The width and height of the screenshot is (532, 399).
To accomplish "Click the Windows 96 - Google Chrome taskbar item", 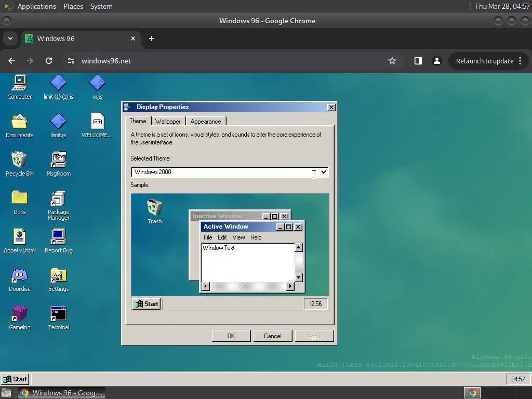I will (x=61, y=393).
